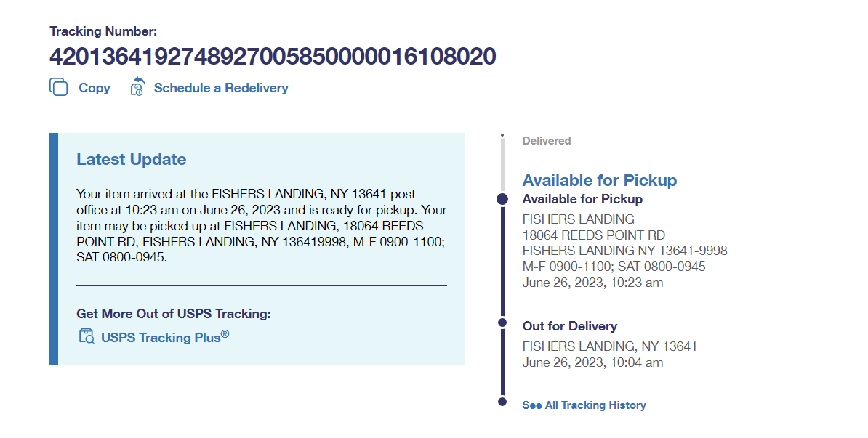Click the gray Delivered status label
Viewport: 868px width, 438px height.
click(547, 141)
